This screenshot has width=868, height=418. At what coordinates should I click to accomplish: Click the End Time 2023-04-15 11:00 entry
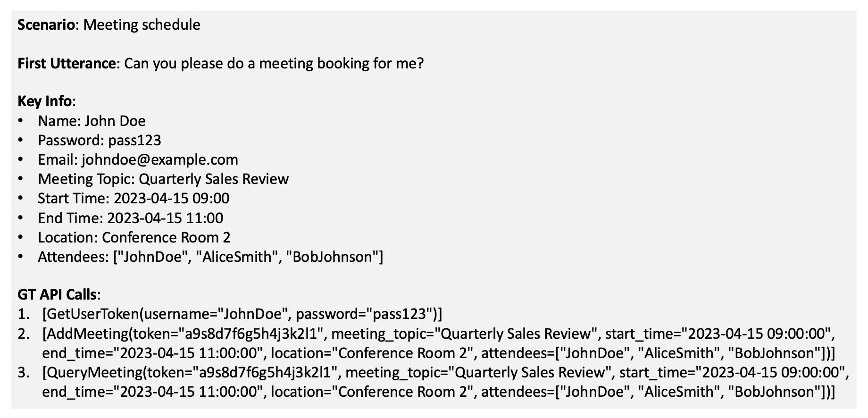point(131,218)
